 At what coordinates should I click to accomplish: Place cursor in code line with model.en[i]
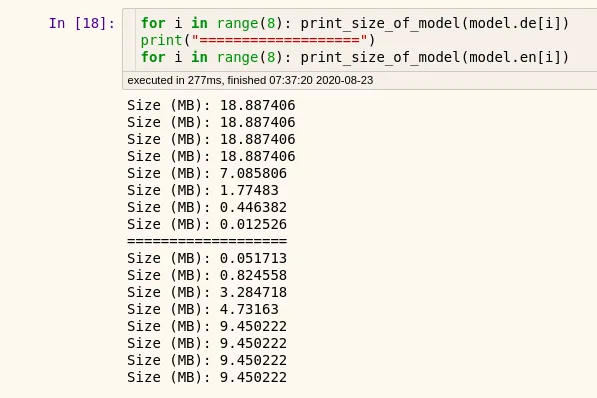(355, 57)
